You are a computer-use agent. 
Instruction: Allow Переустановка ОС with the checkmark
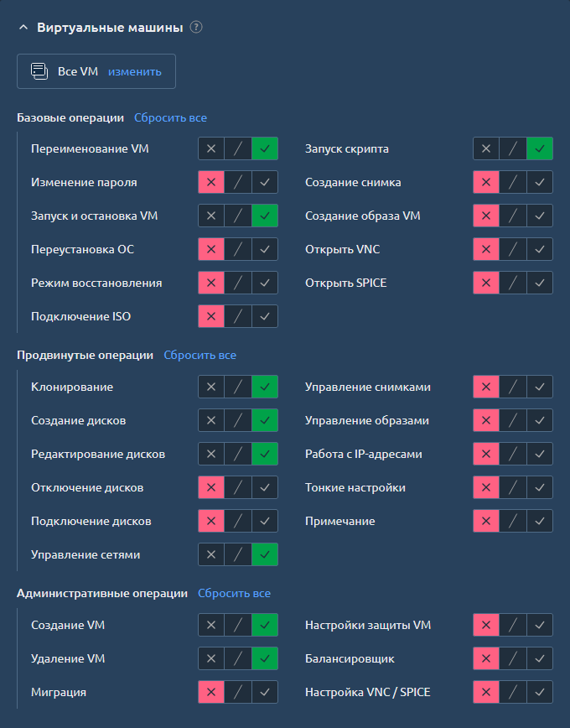pyautogui.click(x=265, y=249)
